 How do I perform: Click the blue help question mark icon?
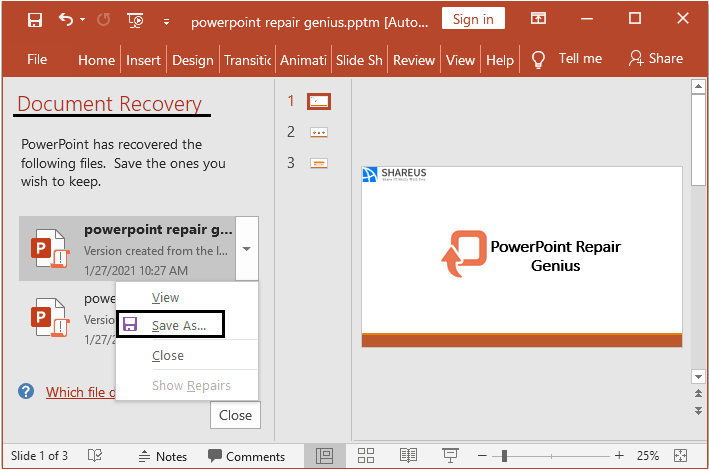(x=26, y=391)
